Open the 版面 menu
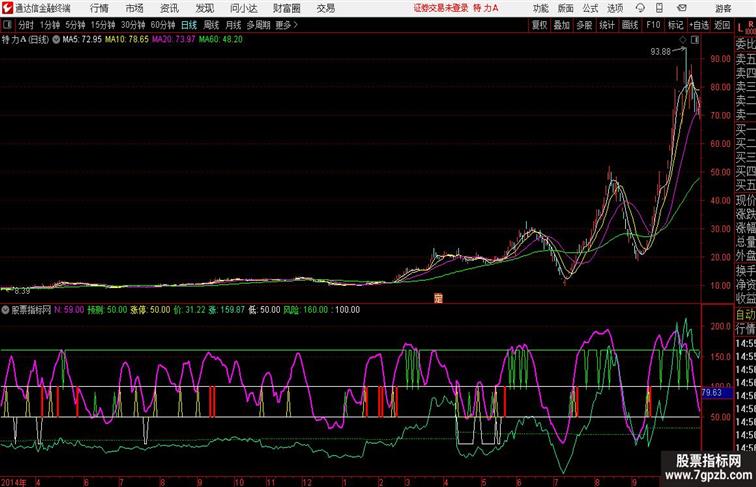This screenshot has width=756, height=487. (x=566, y=8)
